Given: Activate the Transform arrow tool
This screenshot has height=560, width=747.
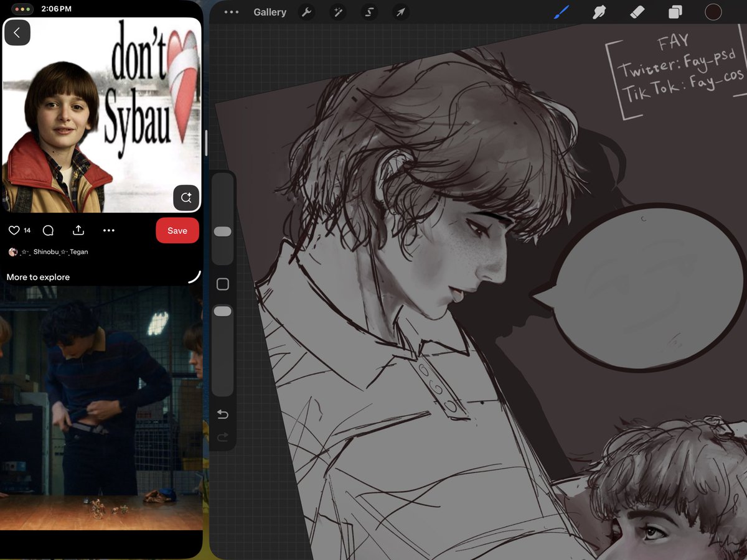Looking at the screenshot, I should pos(401,12).
